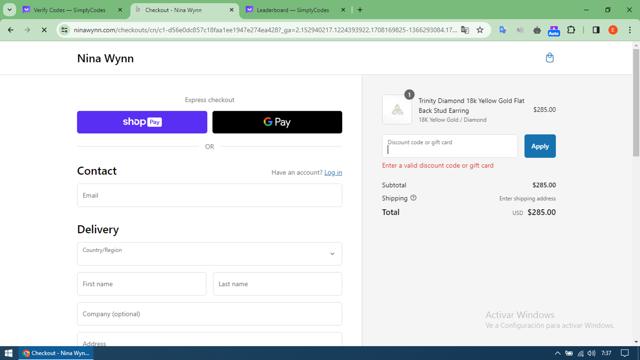Screen dimensions: 640x360
Task: Open the taskbar volume icon
Action: (x=591, y=353)
